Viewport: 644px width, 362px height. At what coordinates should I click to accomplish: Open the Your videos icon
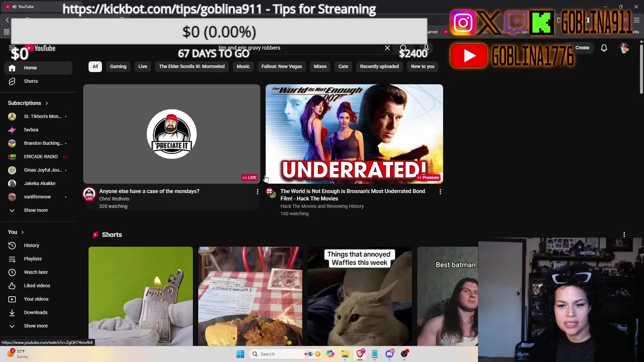[12, 299]
